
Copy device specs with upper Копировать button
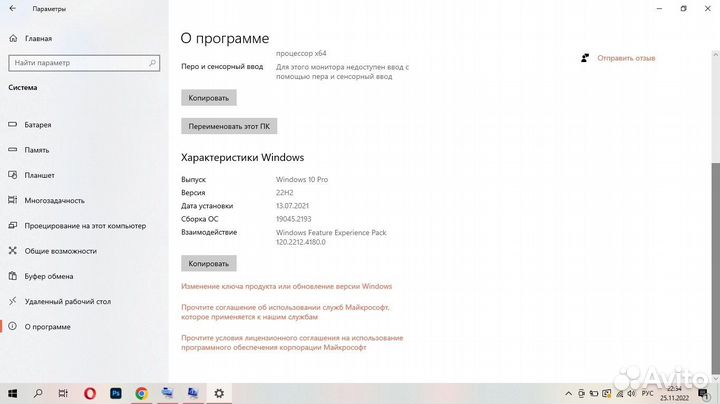point(208,98)
